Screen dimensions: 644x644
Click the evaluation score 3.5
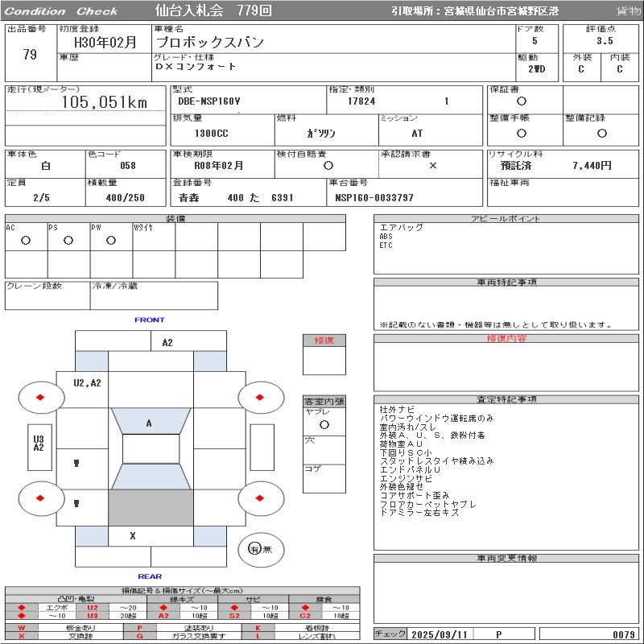pyautogui.click(x=605, y=41)
